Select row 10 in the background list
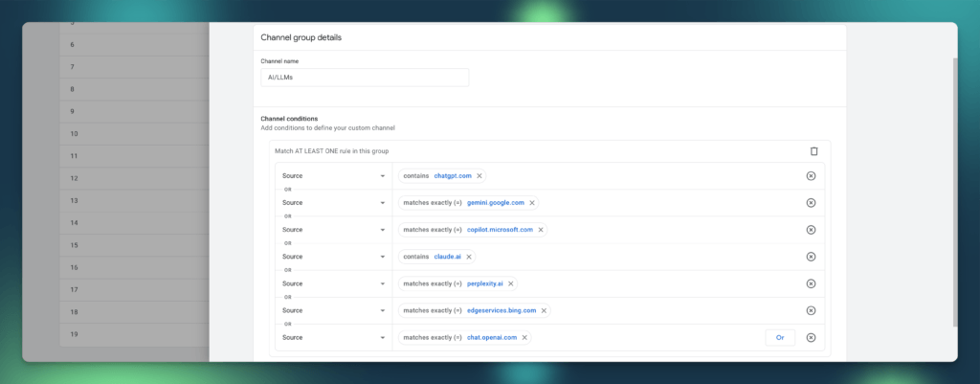The image size is (980, 384). click(134, 134)
